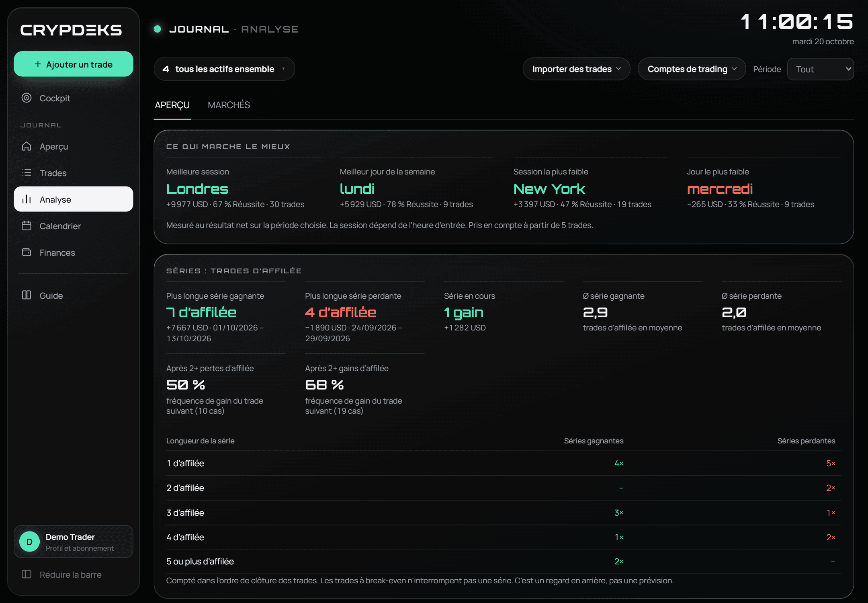The width and height of the screenshot is (868, 603).
Task: Click the lundi best weekday value
Action: [357, 189]
